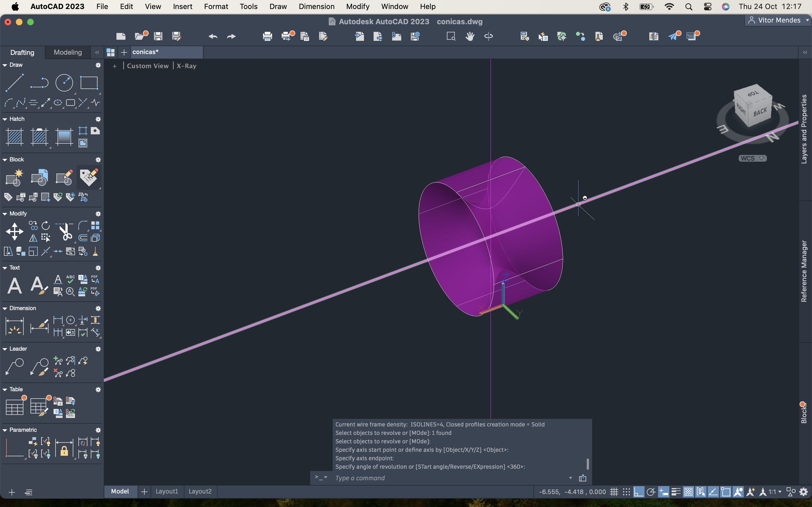
Task: Click the X-Ray visual style label
Action: (186, 66)
